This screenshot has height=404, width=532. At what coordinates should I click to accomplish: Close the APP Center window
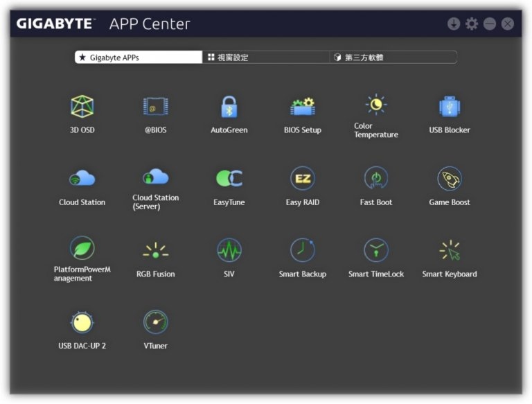[x=508, y=24]
